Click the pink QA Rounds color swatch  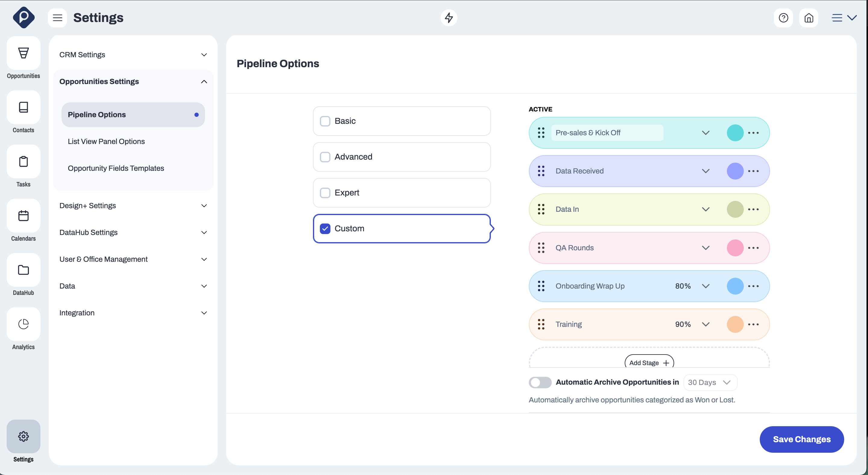tap(735, 248)
